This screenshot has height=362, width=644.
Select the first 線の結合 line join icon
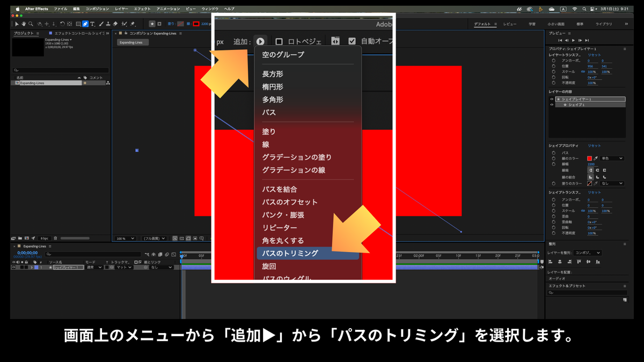tap(590, 177)
